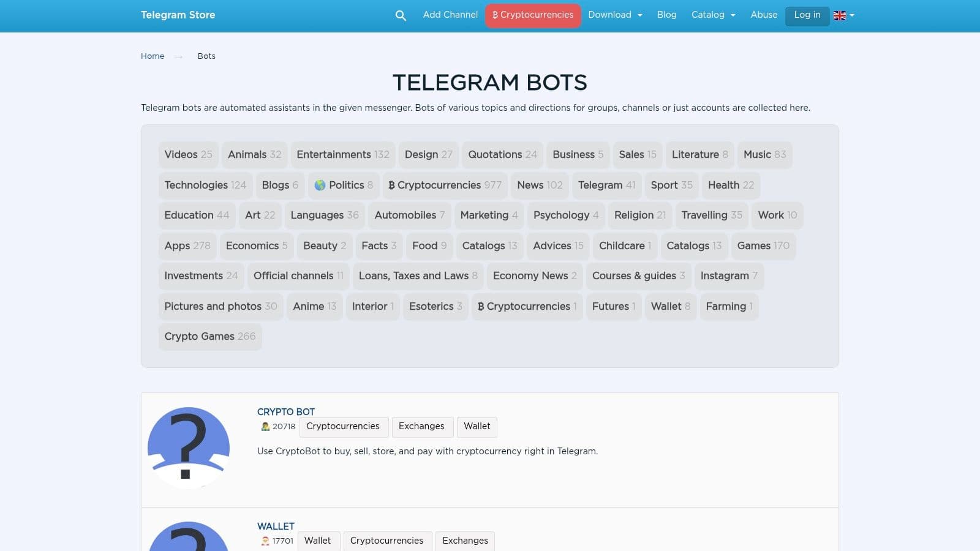The image size is (980, 551).
Task: Click the Crypto Bot avatar image
Action: click(x=189, y=448)
